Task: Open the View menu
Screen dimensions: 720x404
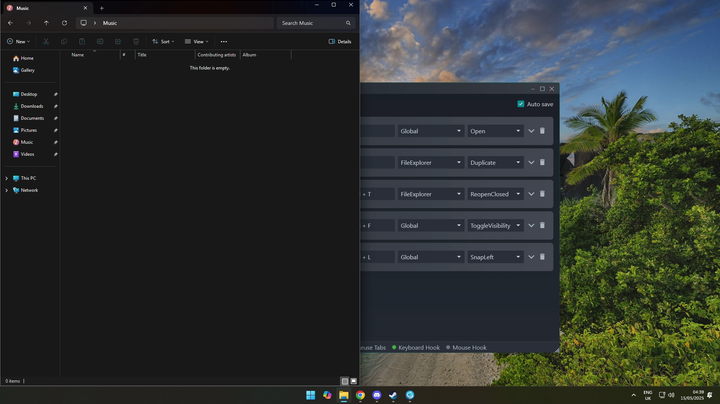Action: pyautogui.click(x=196, y=42)
